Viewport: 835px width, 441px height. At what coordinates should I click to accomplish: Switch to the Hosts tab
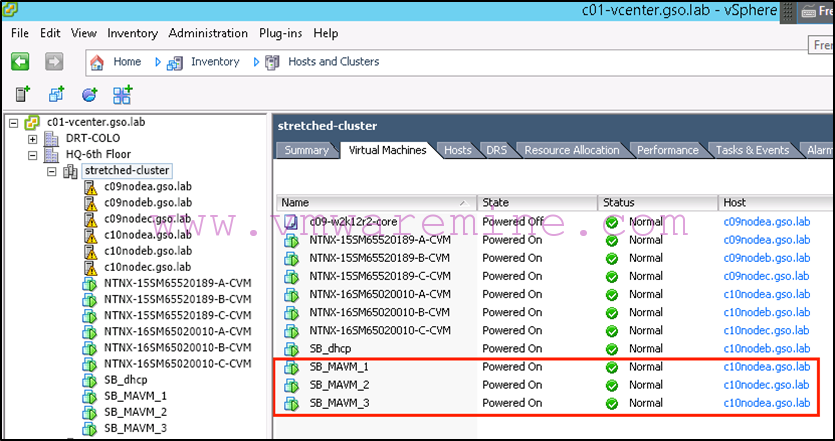(x=458, y=150)
